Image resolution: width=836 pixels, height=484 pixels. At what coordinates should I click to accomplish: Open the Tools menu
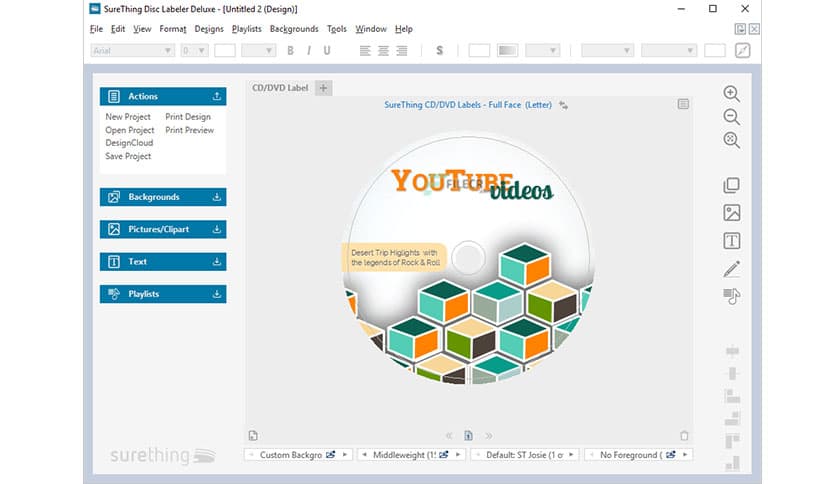(336, 29)
